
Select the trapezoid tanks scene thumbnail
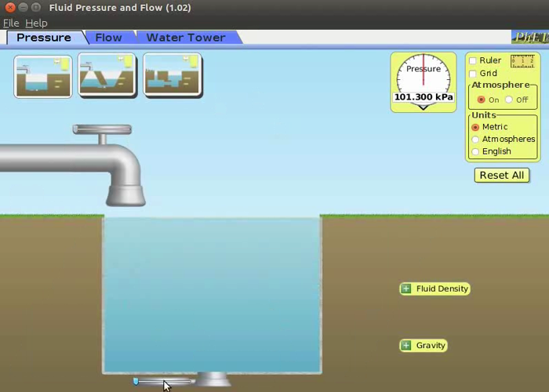point(107,76)
